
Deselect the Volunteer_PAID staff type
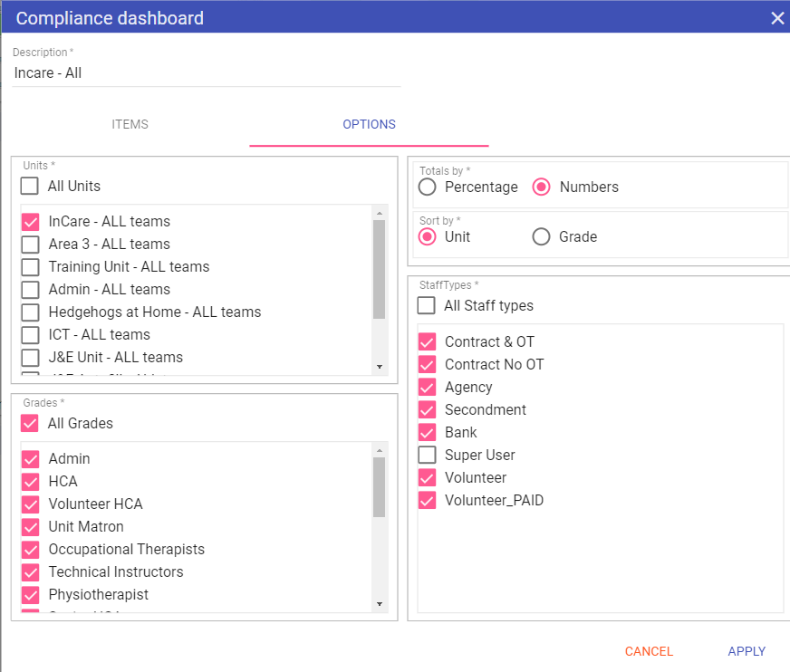(428, 501)
